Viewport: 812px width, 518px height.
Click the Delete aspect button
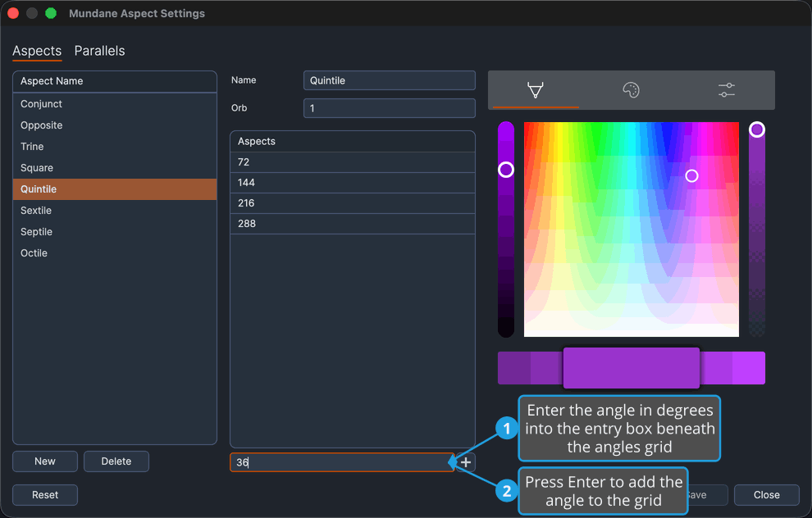click(116, 461)
